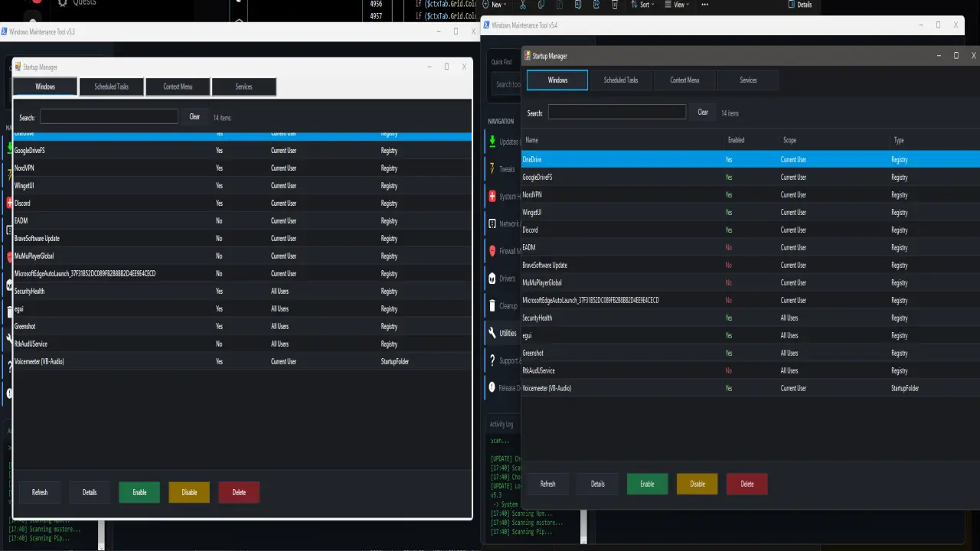
Task: Click the scissors Cut icon in Explorer toolbar
Action: click(523, 5)
